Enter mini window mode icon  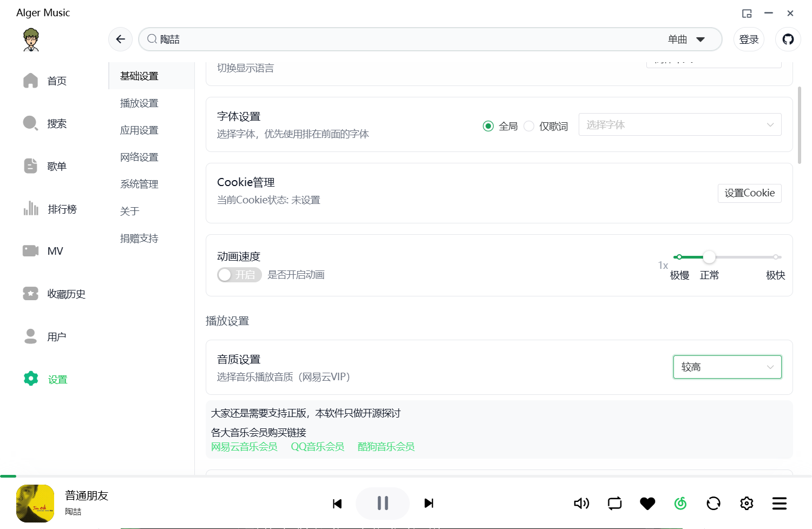pos(747,14)
